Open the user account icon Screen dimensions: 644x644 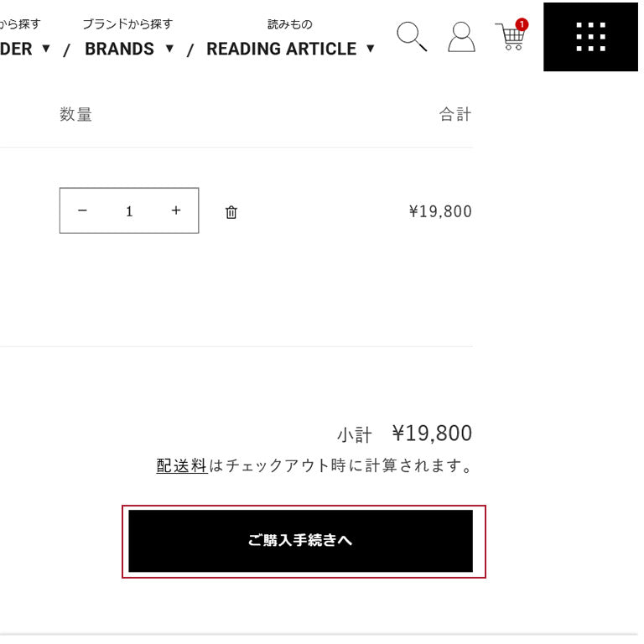461,37
